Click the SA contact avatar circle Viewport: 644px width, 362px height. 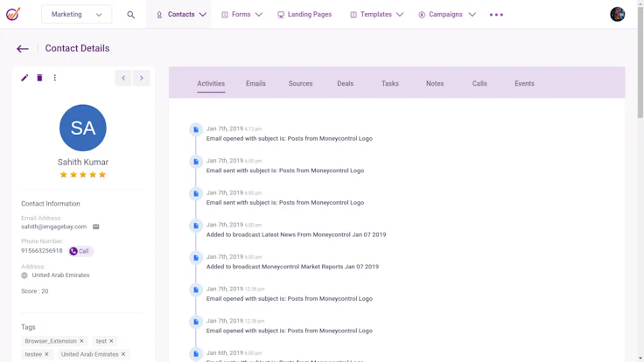tap(83, 128)
